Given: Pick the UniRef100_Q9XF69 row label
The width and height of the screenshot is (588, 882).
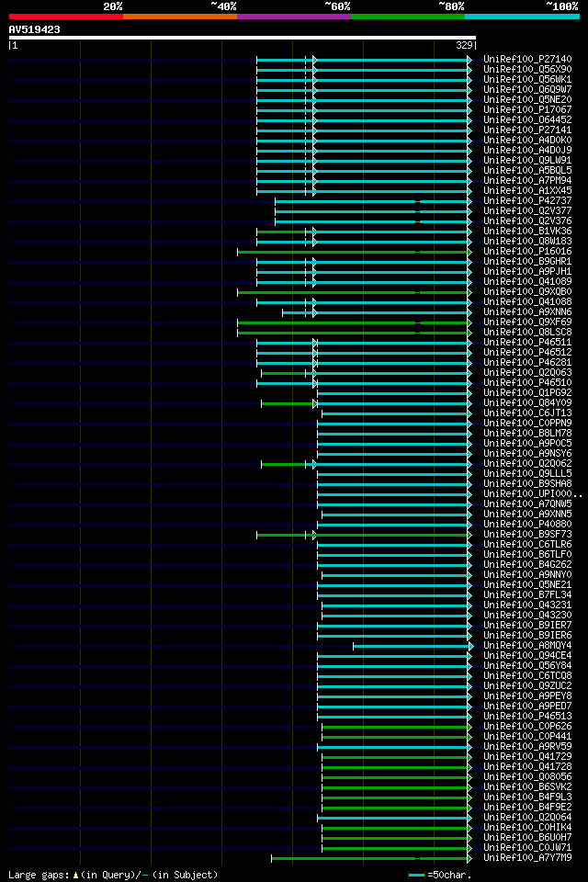Looking at the screenshot, I should coord(527,322).
